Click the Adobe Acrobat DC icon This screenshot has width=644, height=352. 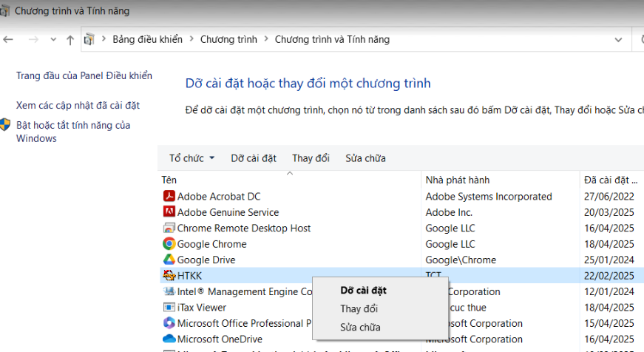(169, 196)
